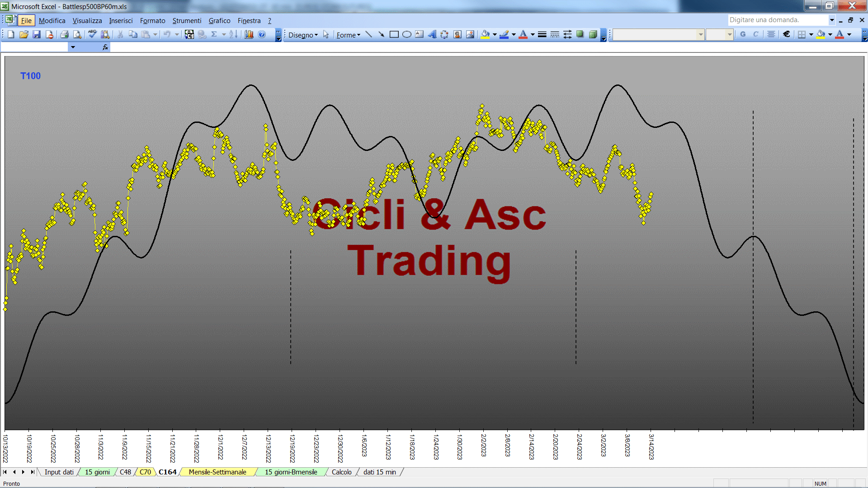Screen dimensions: 868x488
Task: Switch to the Calcolo sheet tab
Action: pos(341,472)
